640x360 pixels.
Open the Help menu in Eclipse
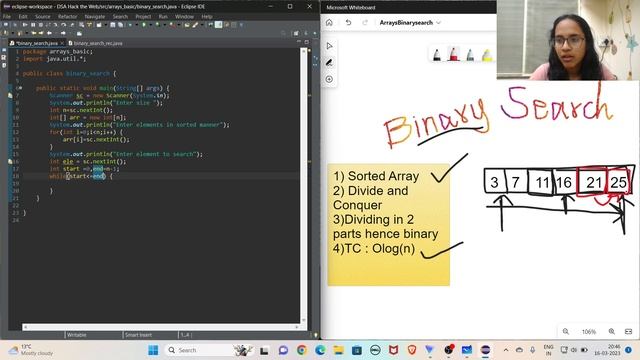click(207, 16)
